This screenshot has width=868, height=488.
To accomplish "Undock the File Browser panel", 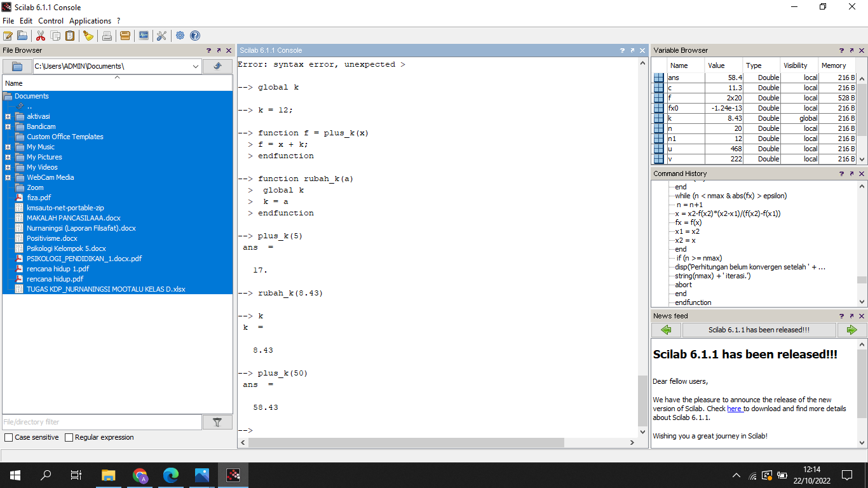I will (x=219, y=50).
